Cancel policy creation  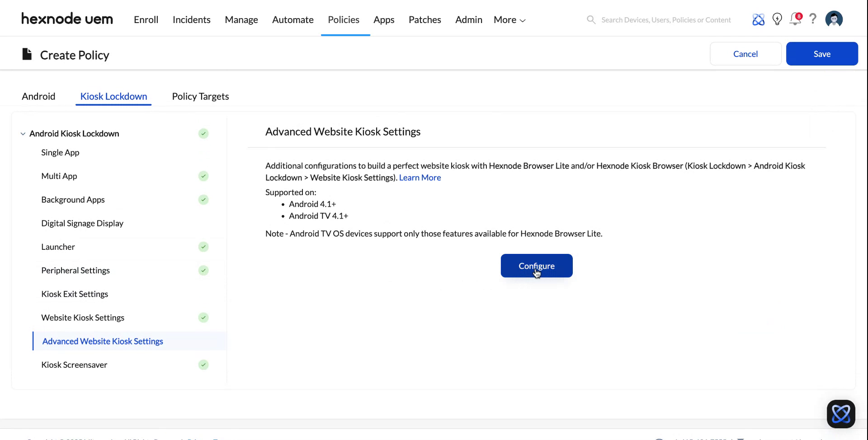click(x=745, y=53)
